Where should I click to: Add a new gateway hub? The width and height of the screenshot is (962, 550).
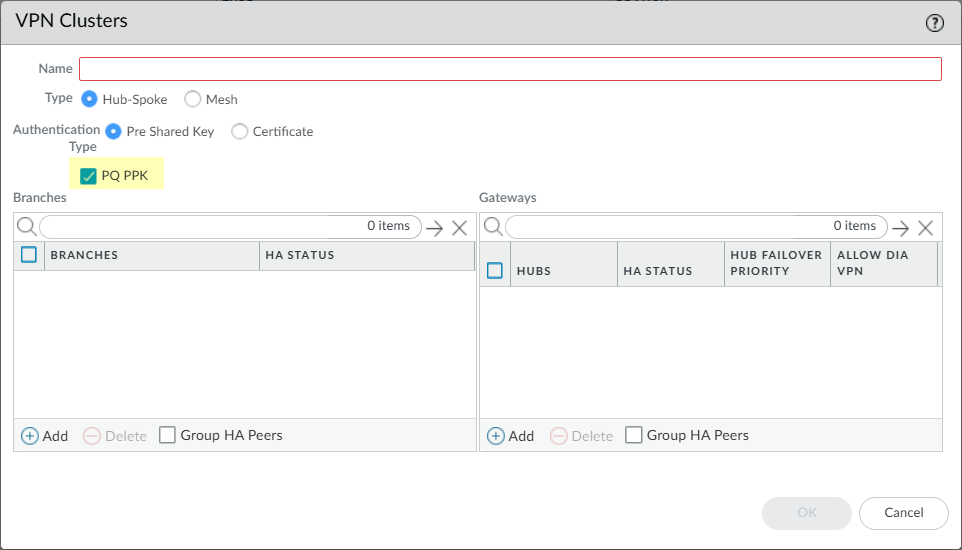pyautogui.click(x=511, y=436)
